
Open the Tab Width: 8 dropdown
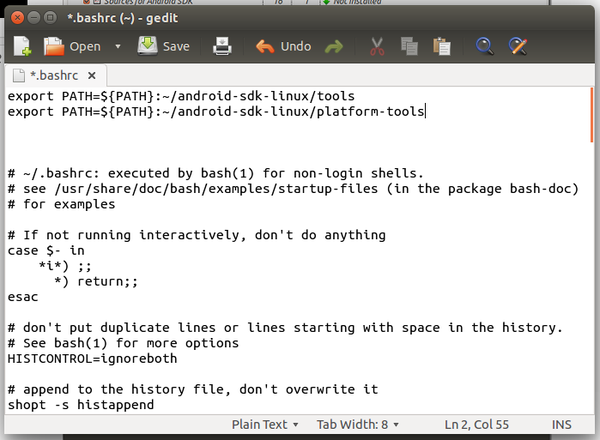click(357, 424)
